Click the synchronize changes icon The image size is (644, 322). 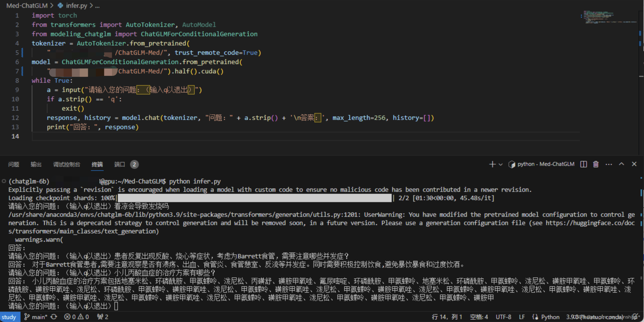pyautogui.click(x=54, y=317)
